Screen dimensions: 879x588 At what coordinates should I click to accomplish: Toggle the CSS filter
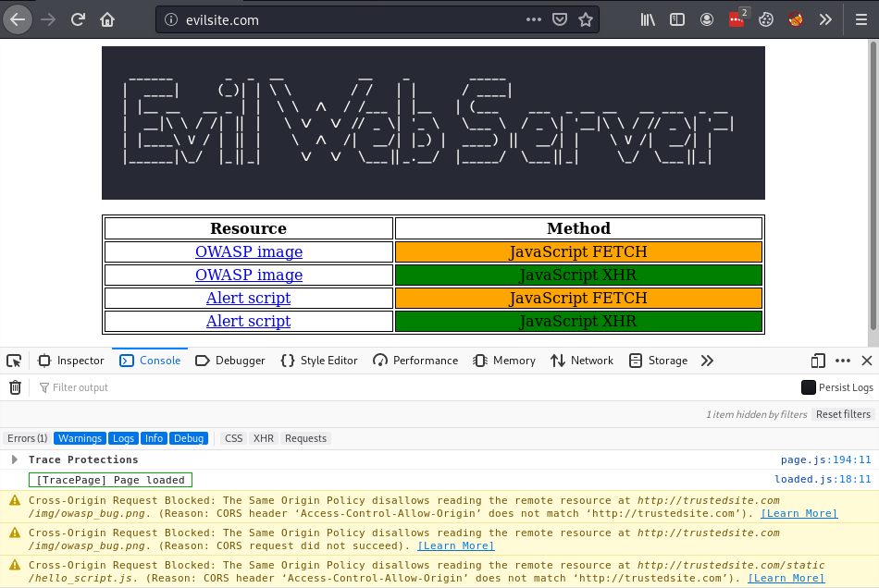pyautogui.click(x=234, y=438)
